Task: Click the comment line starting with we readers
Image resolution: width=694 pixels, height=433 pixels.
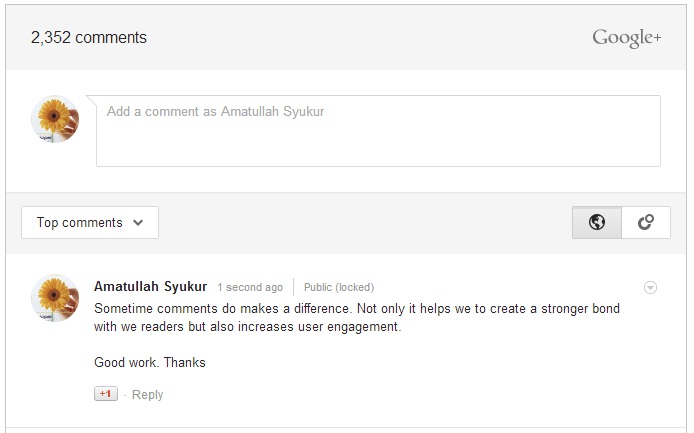Action: pyautogui.click(x=247, y=327)
